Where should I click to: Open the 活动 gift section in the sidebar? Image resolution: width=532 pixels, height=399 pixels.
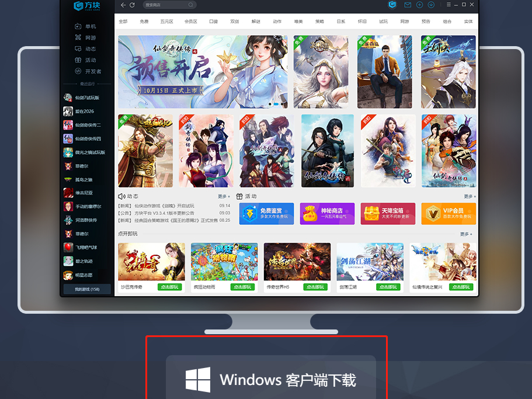click(85, 60)
